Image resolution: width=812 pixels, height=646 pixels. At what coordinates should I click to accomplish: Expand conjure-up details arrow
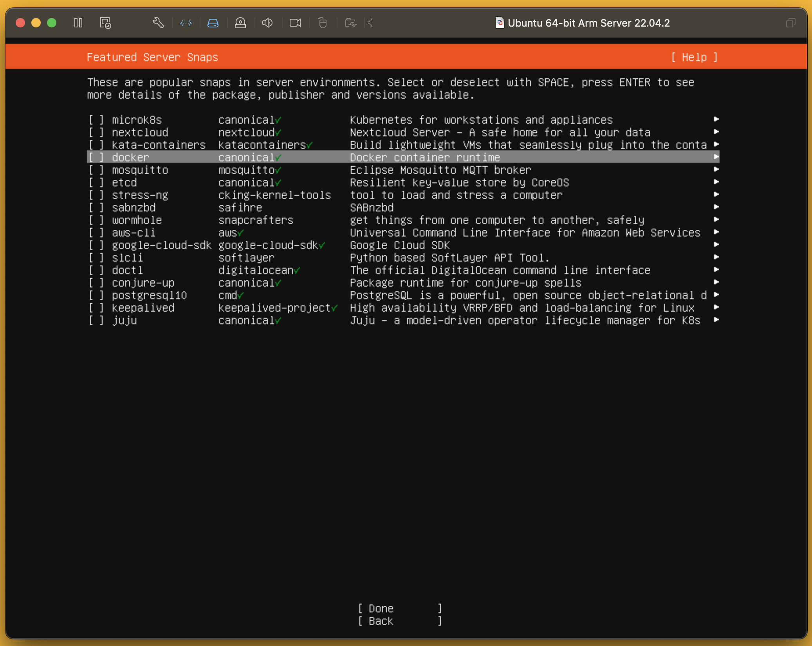(716, 282)
